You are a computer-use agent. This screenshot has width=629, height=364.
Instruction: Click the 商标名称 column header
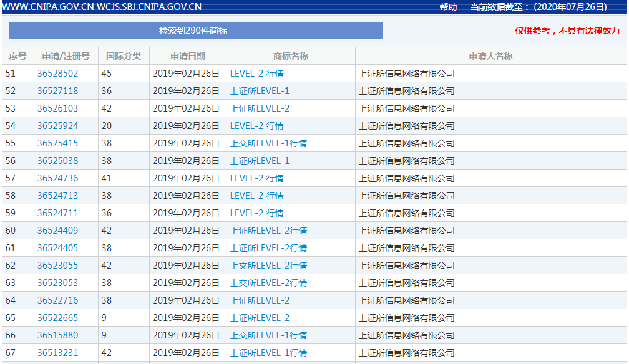pos(291,56)
